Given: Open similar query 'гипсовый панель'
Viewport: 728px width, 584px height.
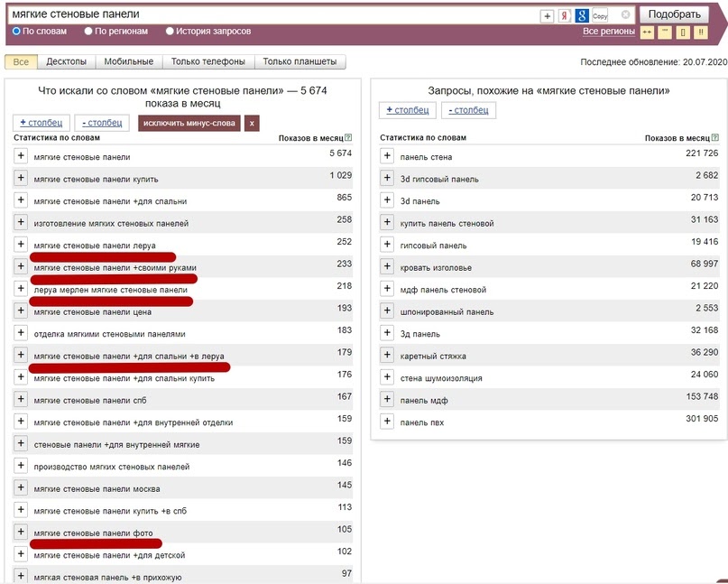Looking at the screenshot, I should (434, 246).
